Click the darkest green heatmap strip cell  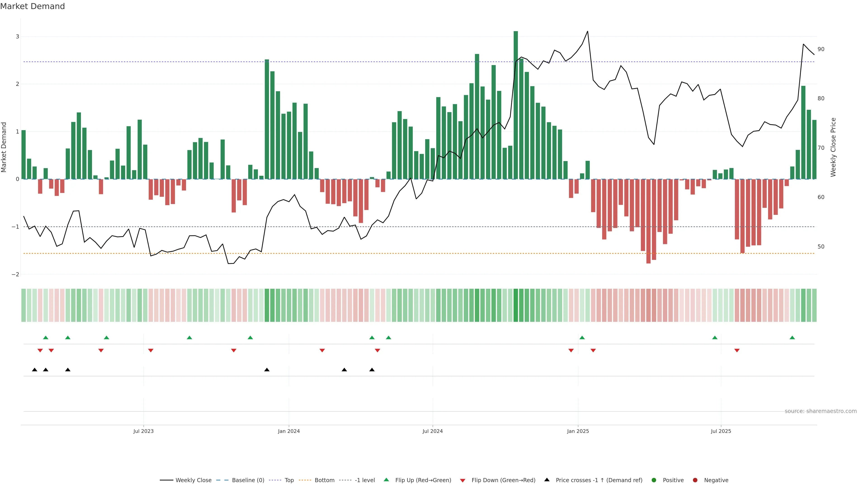(x=516, y=305)
